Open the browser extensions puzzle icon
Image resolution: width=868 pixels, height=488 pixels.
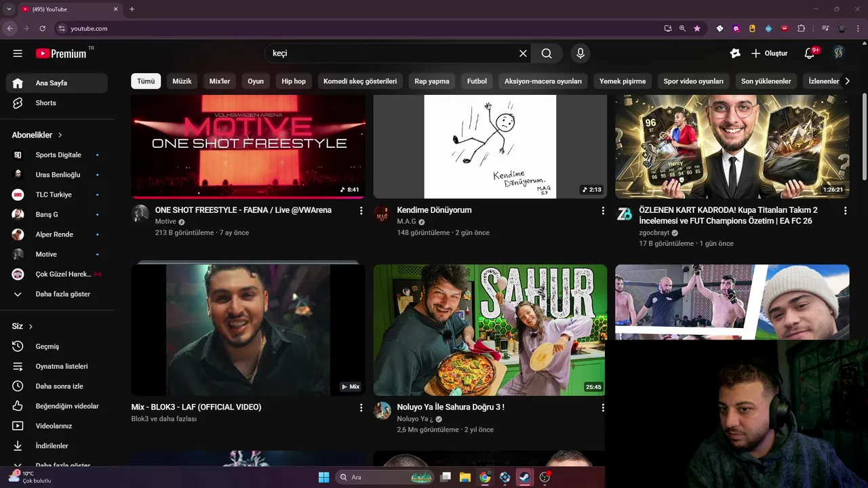[x=802, y=28]
